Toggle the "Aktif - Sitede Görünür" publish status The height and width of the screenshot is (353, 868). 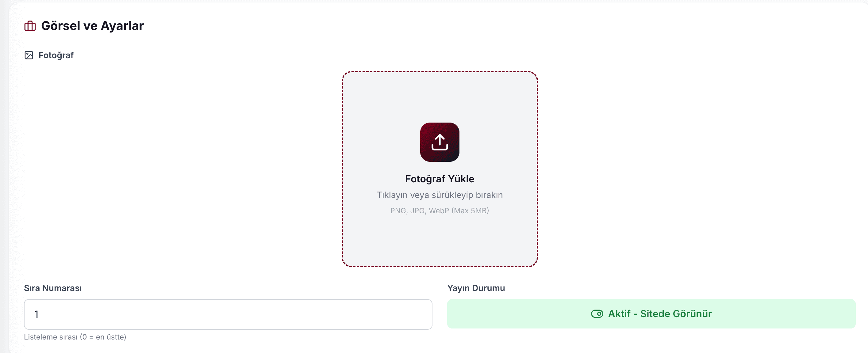(651, 314)
